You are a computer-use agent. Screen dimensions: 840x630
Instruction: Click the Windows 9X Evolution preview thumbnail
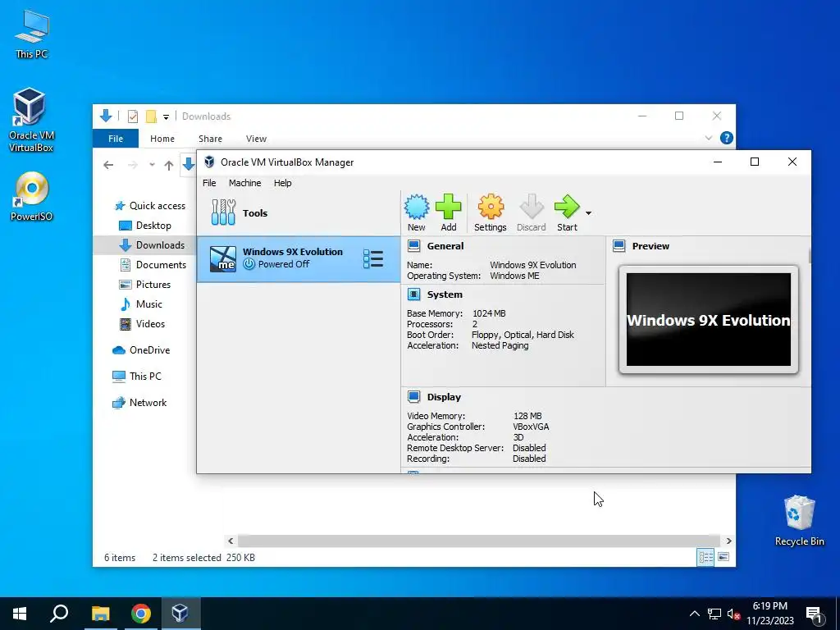tap(708, 319)
